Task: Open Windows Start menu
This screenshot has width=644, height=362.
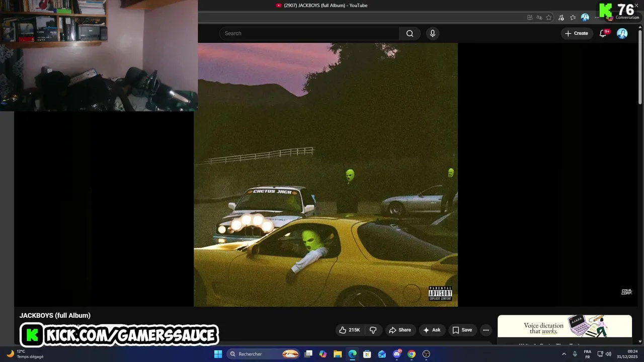Action: pyautogui.click(x=218, y=354)
